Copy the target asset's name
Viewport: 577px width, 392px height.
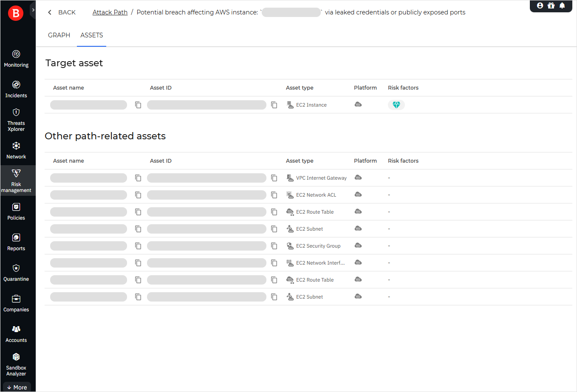(x=138, y=105)
